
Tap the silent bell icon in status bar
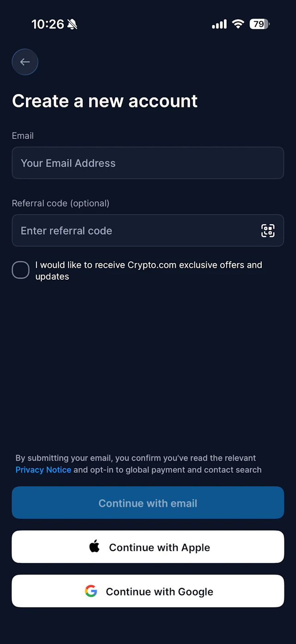click(72, 25)
